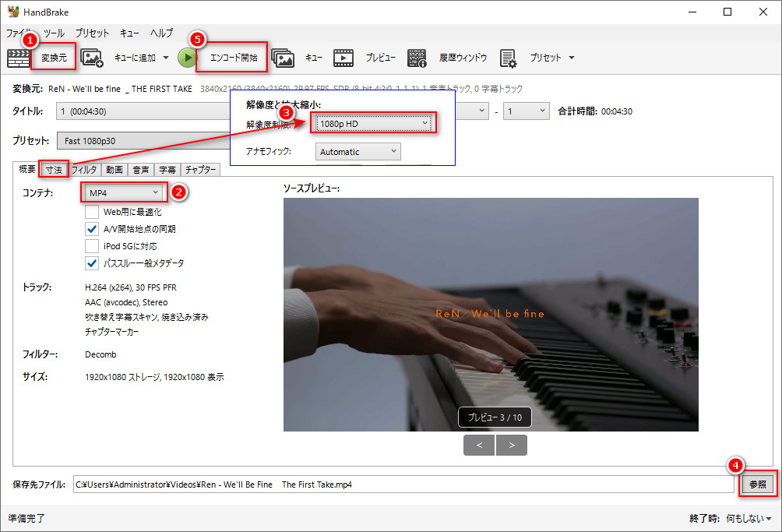Switch to the フィルタ tab
782x532 pixels.
pos(84,170)
